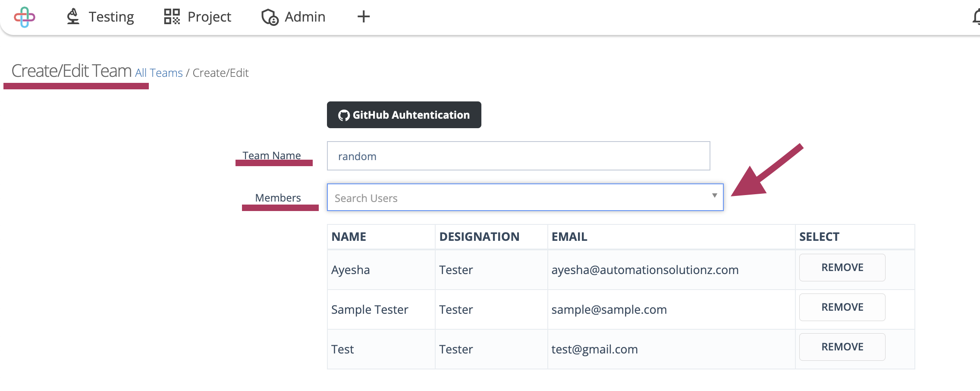The width and height of the screenshot is (980, 391).
Task: Open the Admin menu
Action: click(293, 16)
